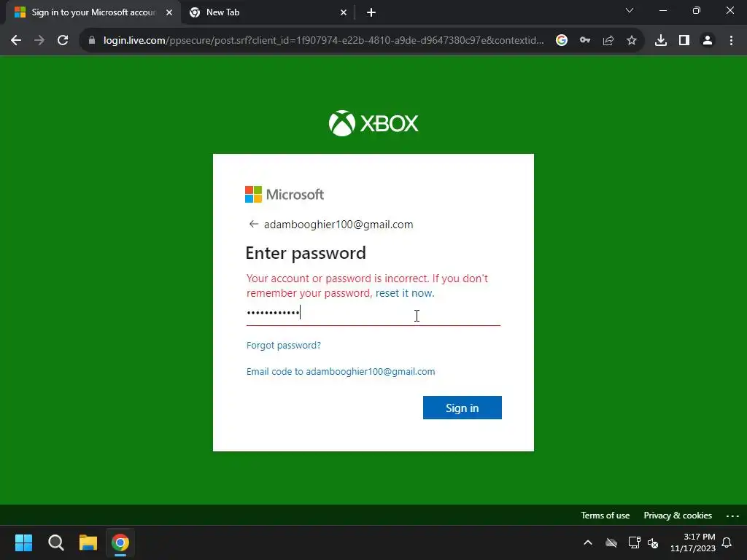
Task: Show hidden system tray icons
Action: 588,542
